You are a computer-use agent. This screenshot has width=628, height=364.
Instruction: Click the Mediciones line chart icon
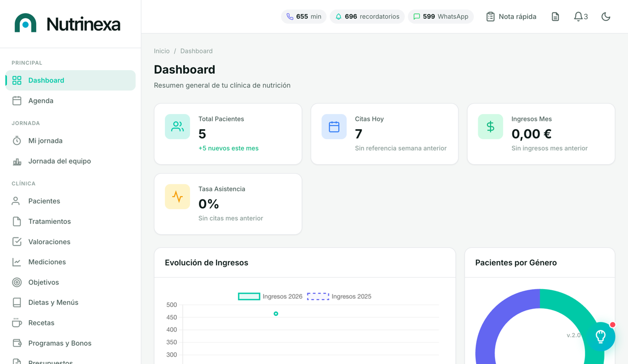click(x=17, y=262)
